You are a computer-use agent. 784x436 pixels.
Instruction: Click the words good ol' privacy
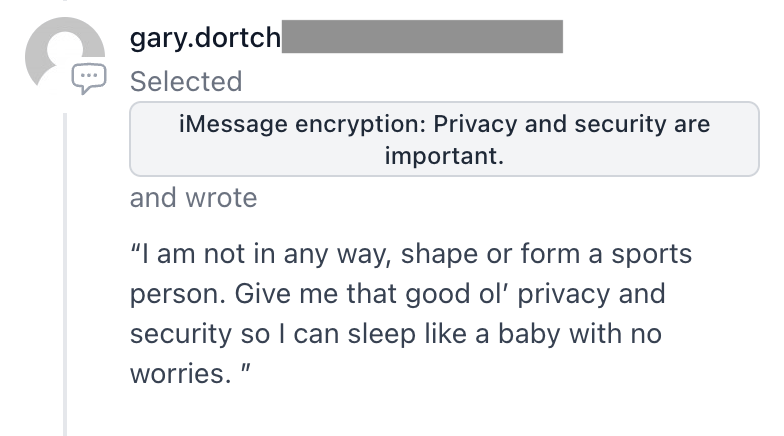point(507,294)
